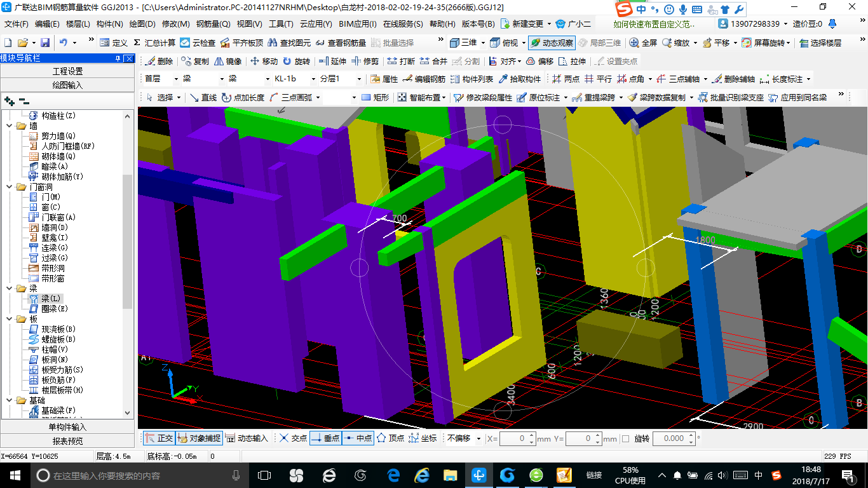
Task: Click the 报表预览 panel button
Action: point(67,441)
